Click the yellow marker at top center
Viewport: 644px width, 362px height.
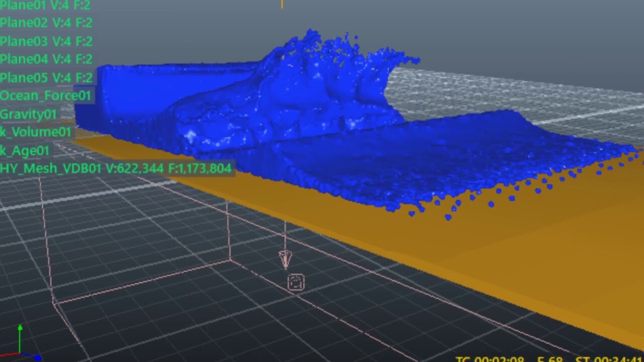pyautogui.click(x=281, y=4)
